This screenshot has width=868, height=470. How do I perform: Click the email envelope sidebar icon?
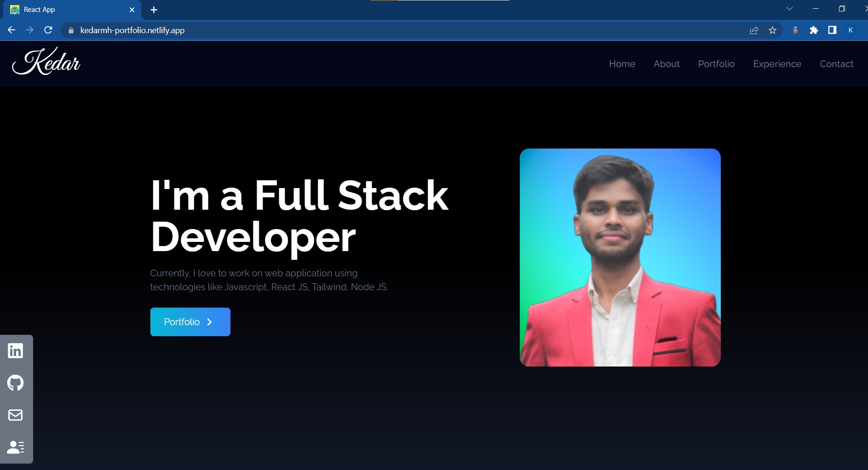coord(15,415)
